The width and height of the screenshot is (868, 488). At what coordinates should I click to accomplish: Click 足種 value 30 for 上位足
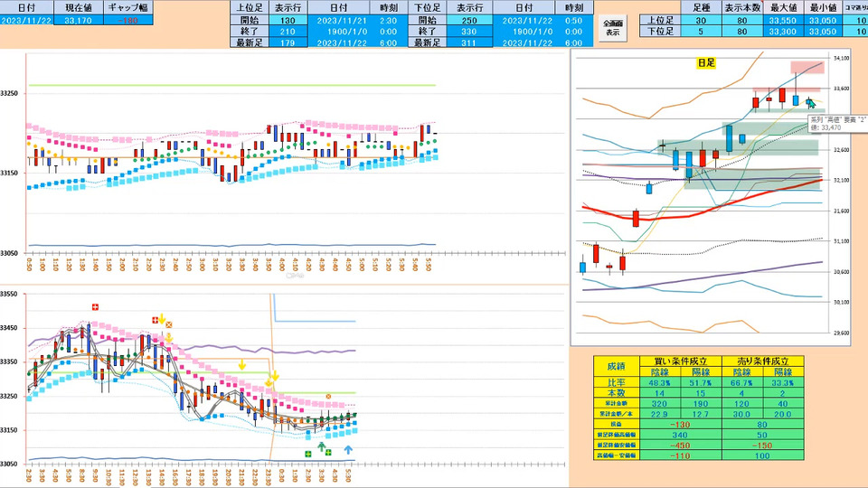(x=701, y=21)
